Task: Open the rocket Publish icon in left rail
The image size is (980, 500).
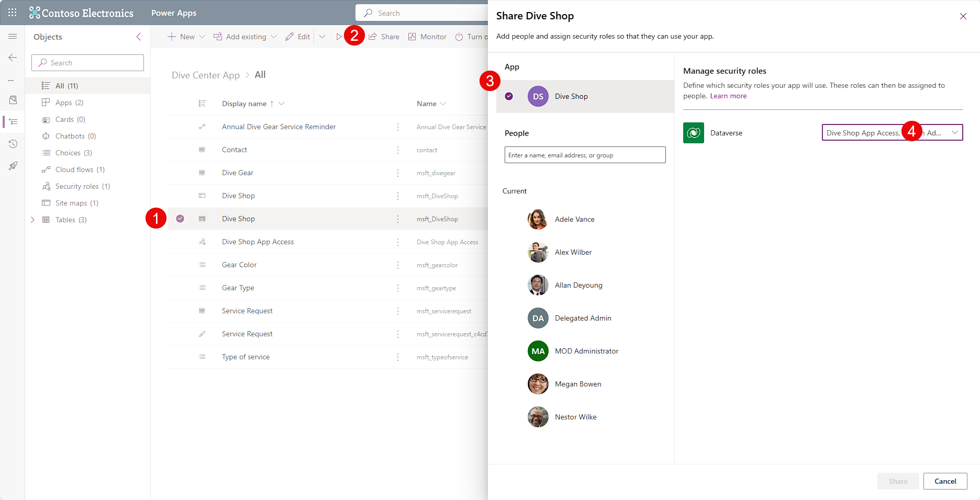Action: 13,166
